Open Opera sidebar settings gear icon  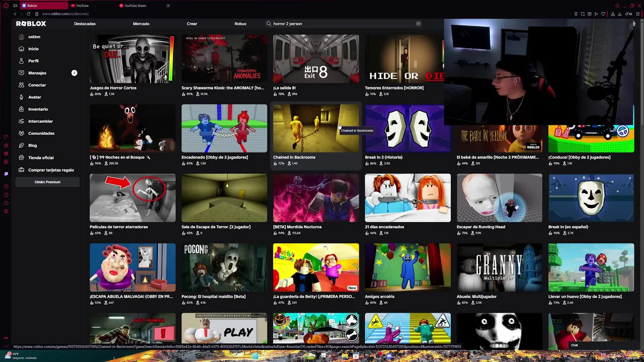6,211
